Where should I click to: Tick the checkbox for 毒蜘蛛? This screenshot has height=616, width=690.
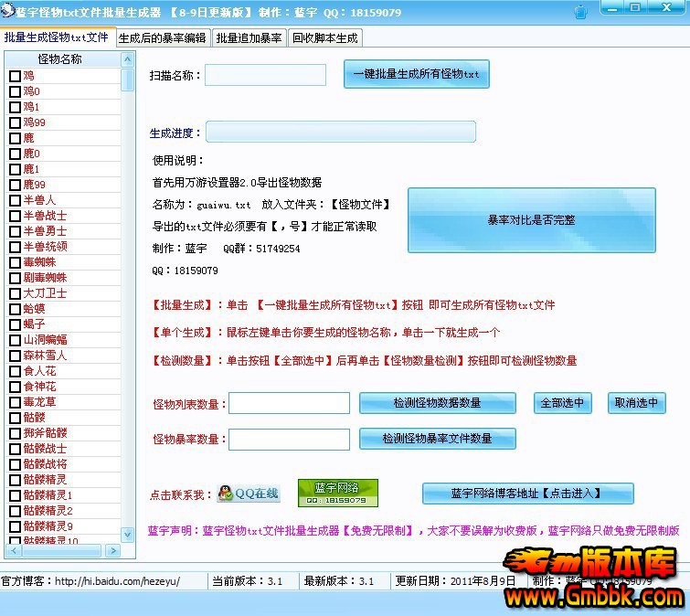click(x=15, y=263)
